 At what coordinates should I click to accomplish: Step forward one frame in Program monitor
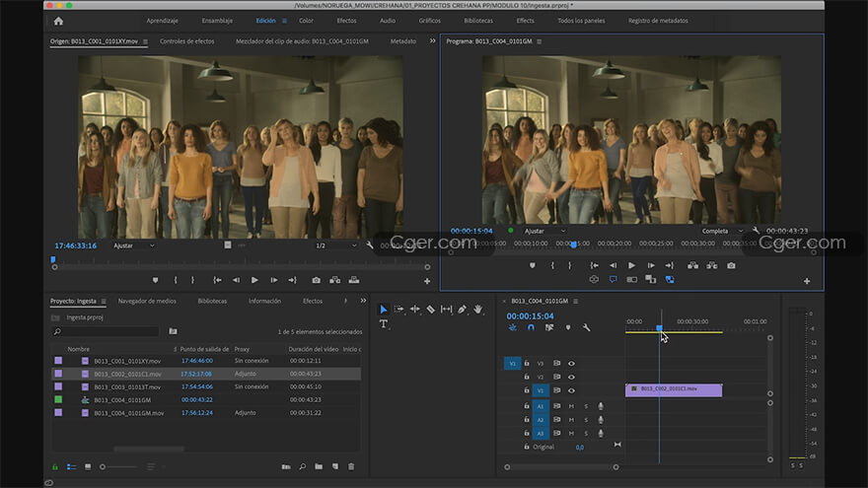651,265
